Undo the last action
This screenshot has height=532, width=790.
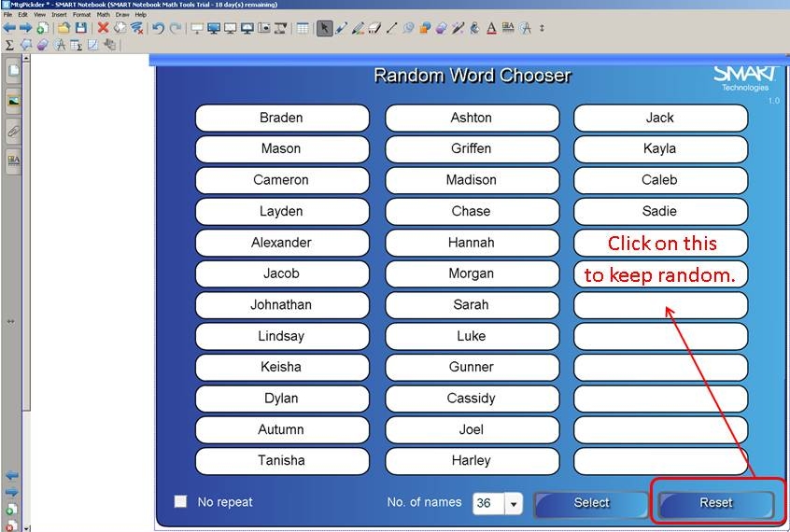(158, 28)
